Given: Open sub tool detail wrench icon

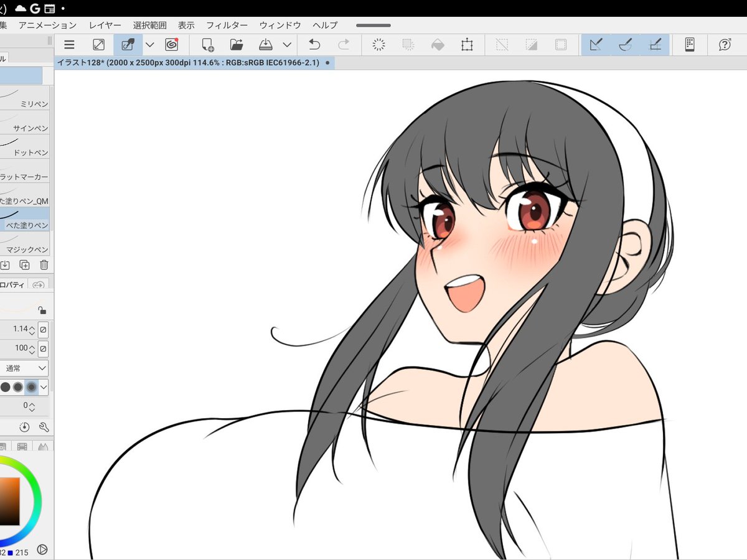Looking at the screenshot, I should (44, 427).
